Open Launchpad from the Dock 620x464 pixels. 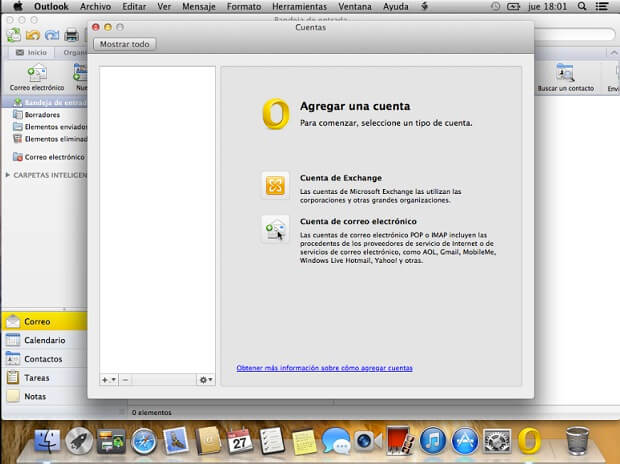pos(79,441)
